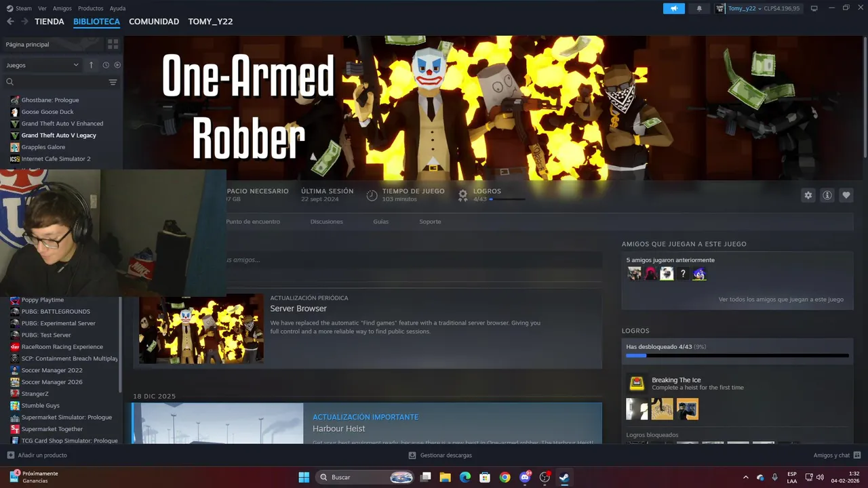Open game settings gear icon

(x=808, y=195)
